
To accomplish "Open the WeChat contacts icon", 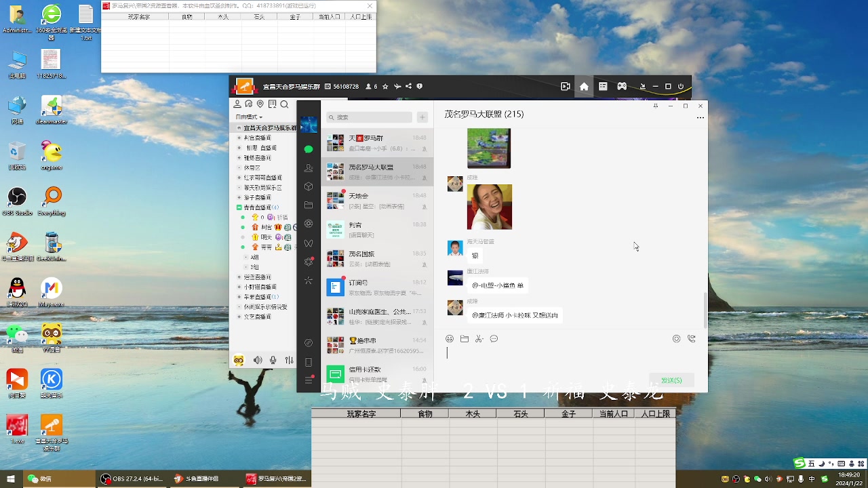I will (x=309, y=168).
